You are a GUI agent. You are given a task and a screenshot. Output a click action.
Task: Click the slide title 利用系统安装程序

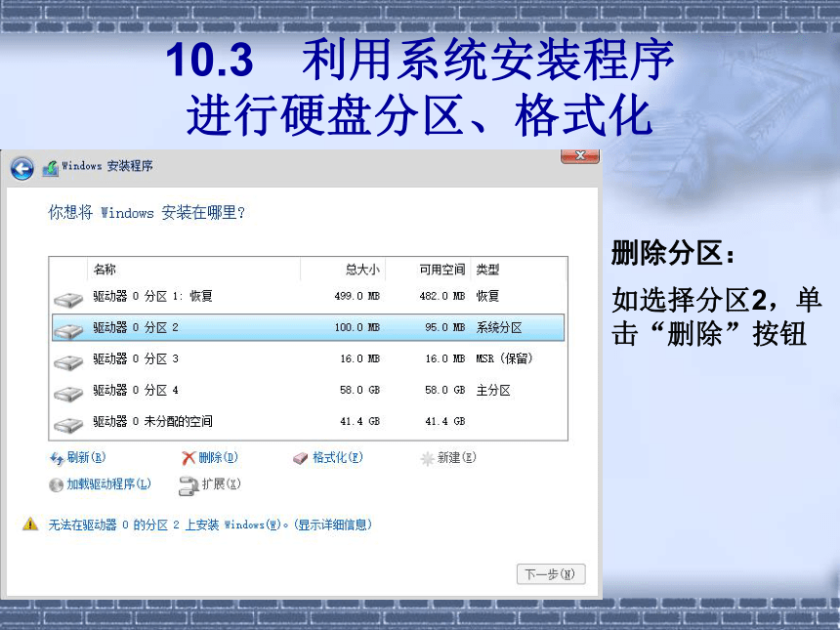(x=488, y=60)
